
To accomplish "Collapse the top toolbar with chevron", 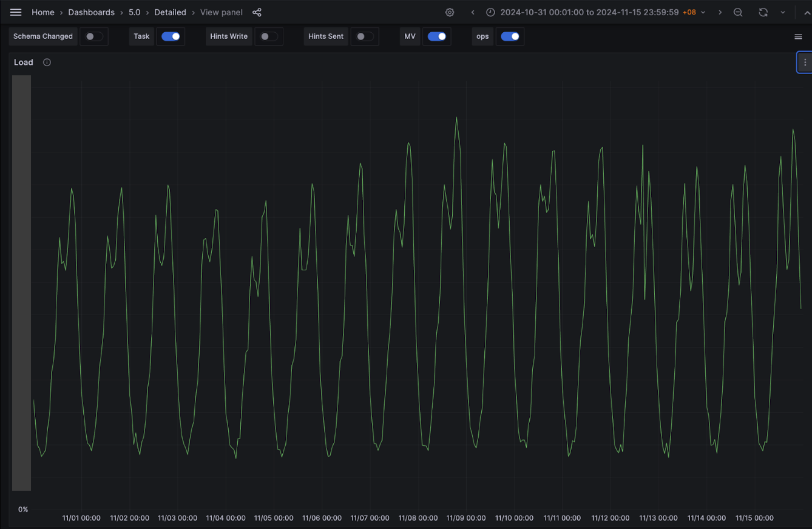I will tap(807, 12).
